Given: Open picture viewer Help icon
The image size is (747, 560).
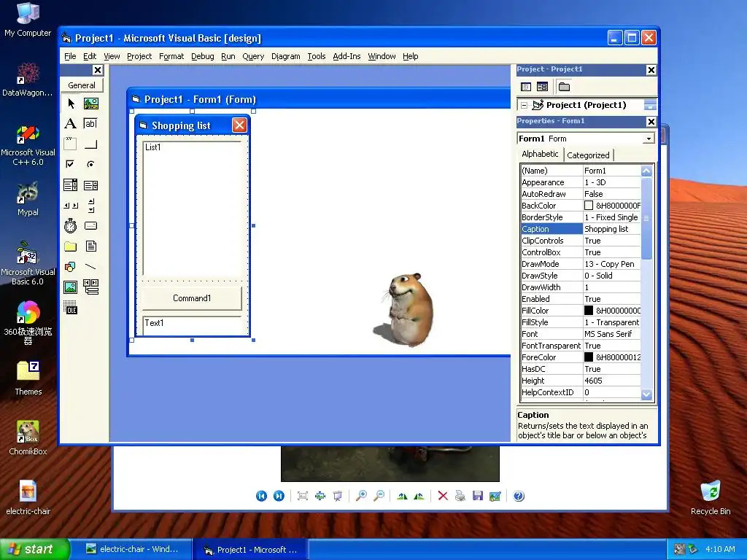Looking at the screenshot, I should 519,496.
